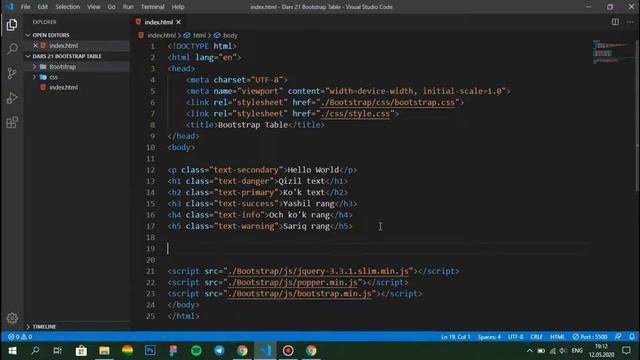Open the Source Control view
640x360 pixels.
[x=12, y=73]
